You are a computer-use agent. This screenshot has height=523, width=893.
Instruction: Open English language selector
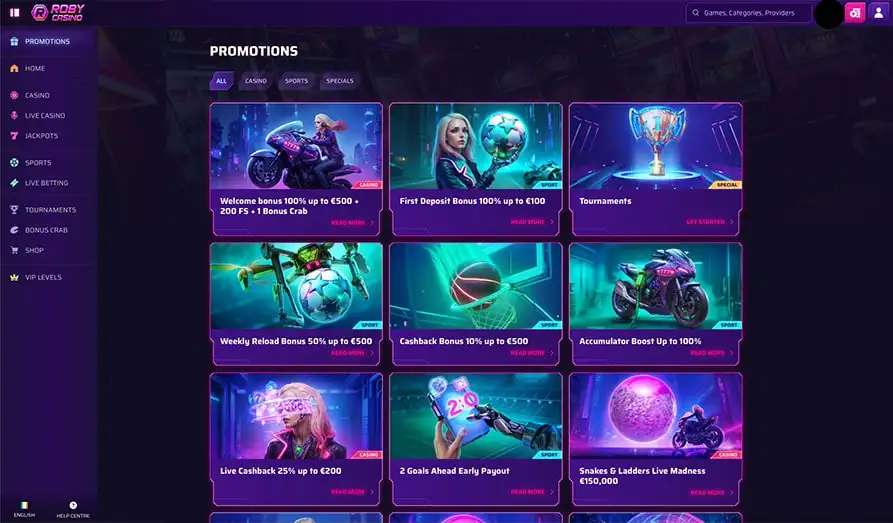pyautogui.click(x=24, y=509)
